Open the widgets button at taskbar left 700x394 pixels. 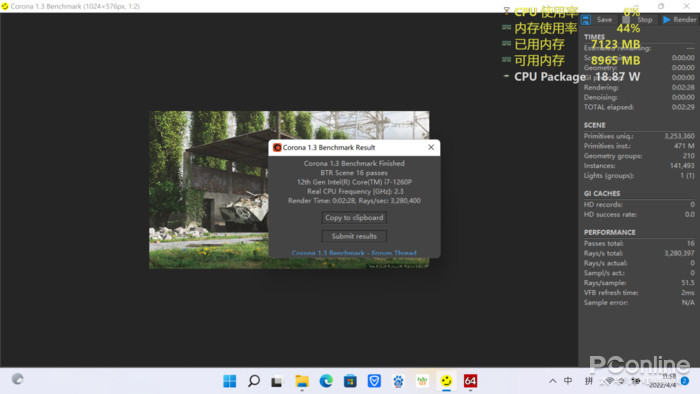[x=17, y=379]
